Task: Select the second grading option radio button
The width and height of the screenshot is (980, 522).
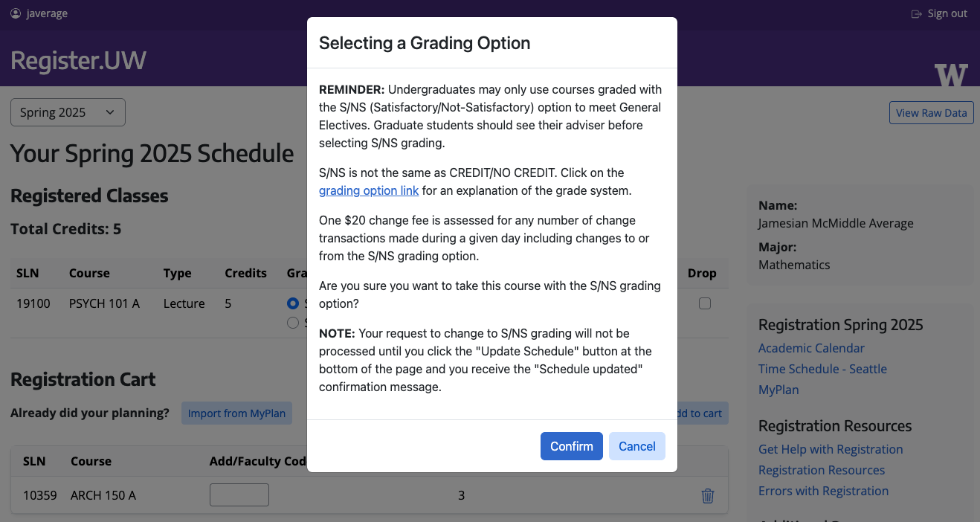Action: [293, 322]
